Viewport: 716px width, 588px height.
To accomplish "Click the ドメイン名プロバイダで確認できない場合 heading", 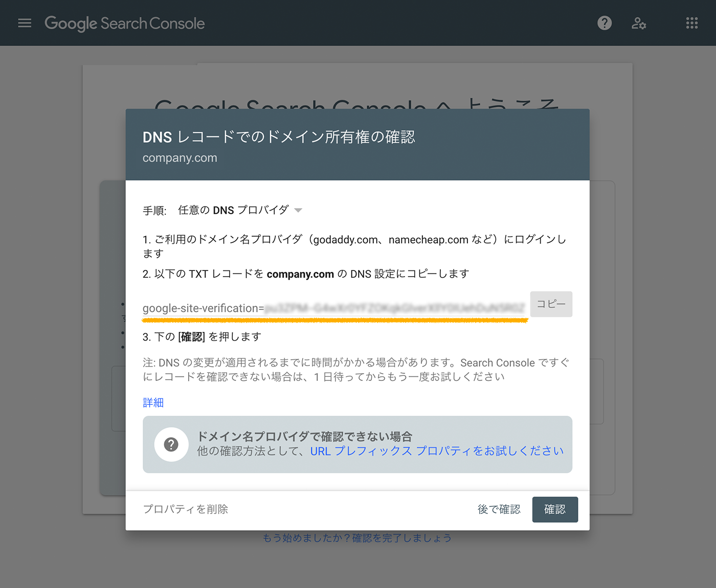I will (x=305, y=437).
